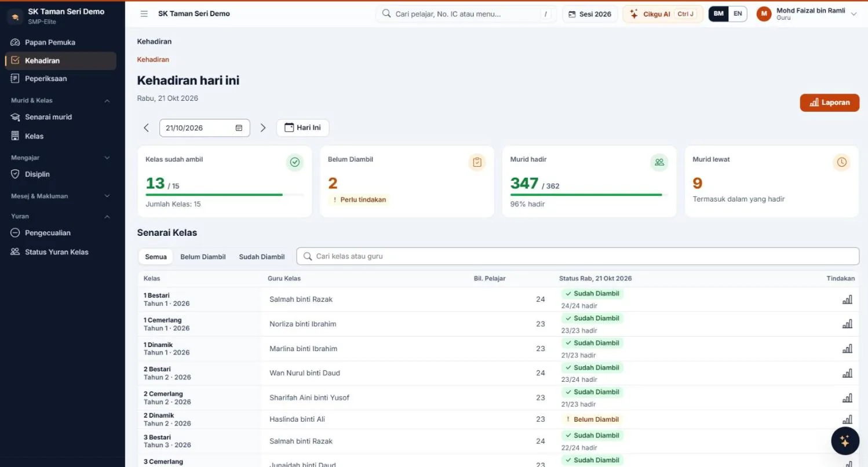Go to previous date with left arrow
The width and height of the screenshot is (868, 467).
click(146, 128)
